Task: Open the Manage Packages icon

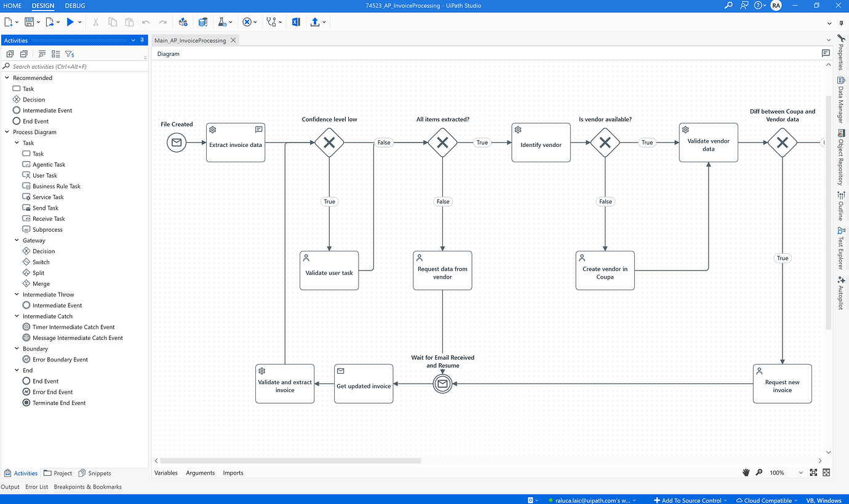Action: [x=203, y=22]
